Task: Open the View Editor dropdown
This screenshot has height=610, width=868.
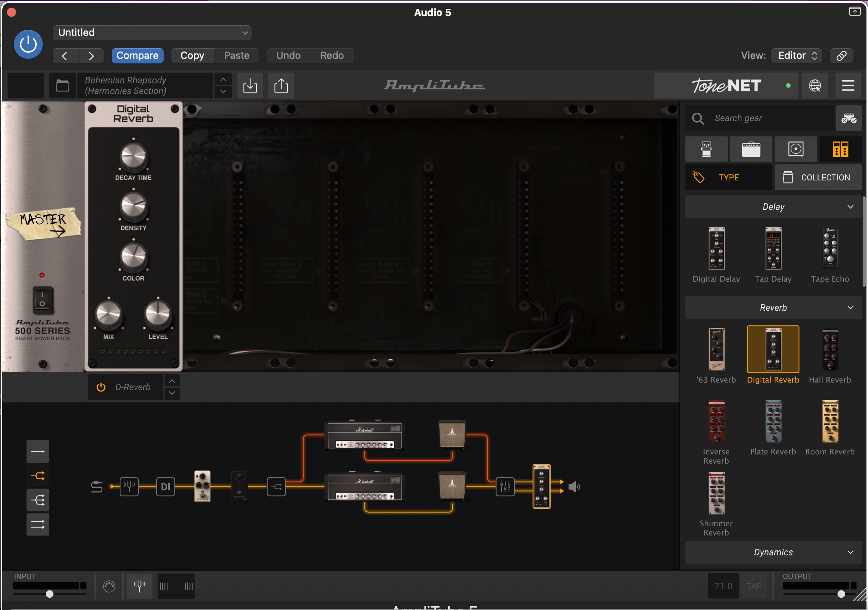Action: pos(797,56)
